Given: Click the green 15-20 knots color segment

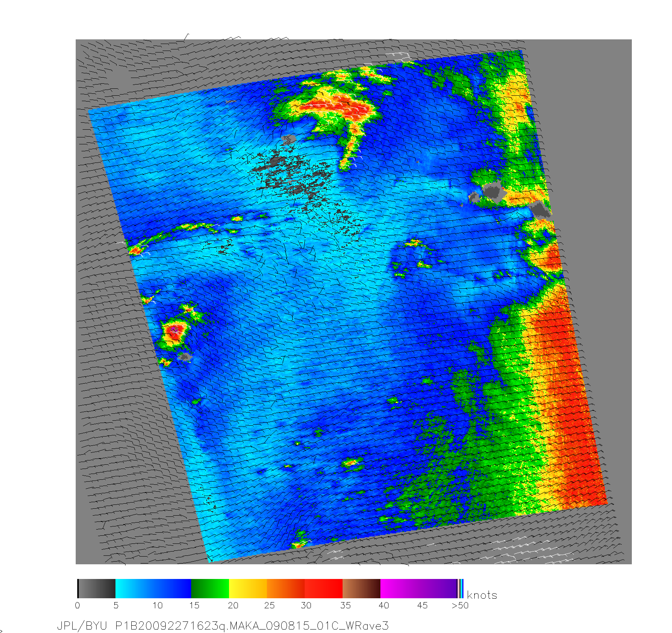Looking at the screenshot, I should pos(210,588).
